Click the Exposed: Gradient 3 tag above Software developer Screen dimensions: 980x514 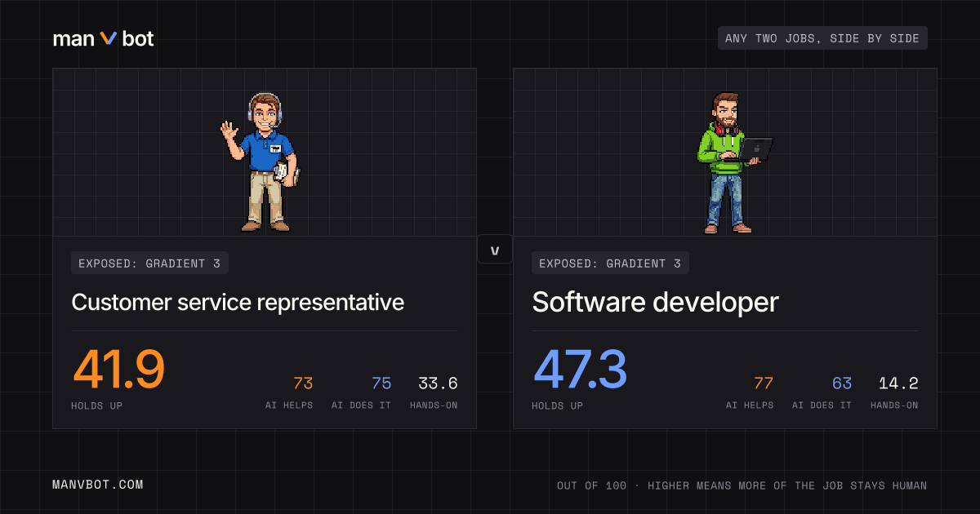pos(610,263)
